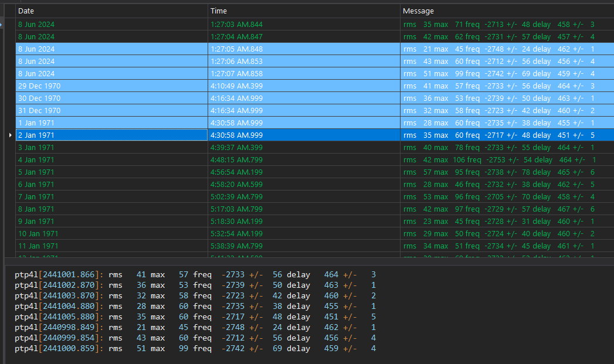Click detail line ptp4l[2441003.870]
Image resolution: width=614 pixels, height=364 pixels.
pos(195,296)
